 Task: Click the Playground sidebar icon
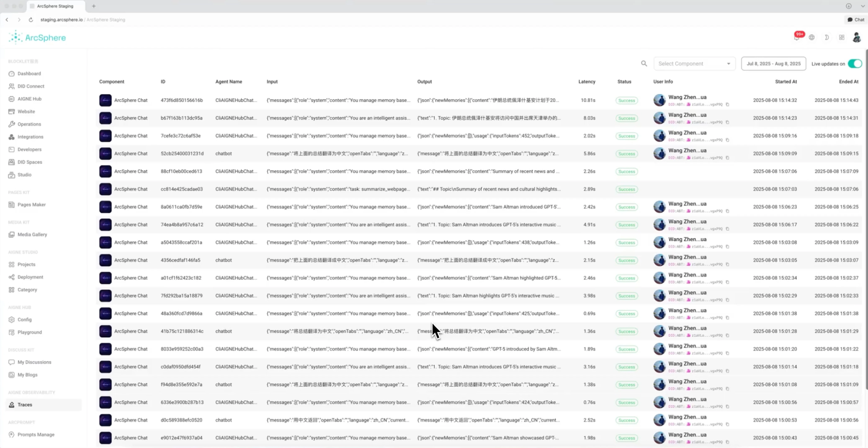pyautogui.click(x=12, y=332)
